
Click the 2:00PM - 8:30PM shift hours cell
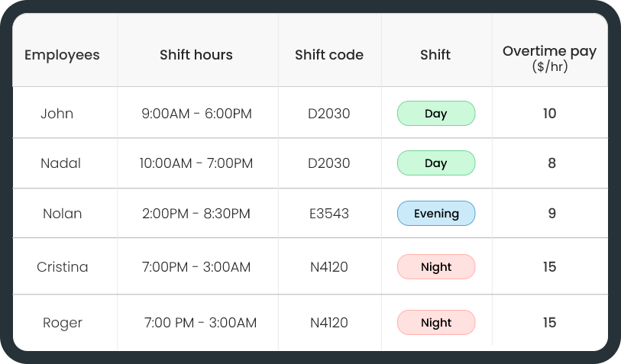[196, 214]
